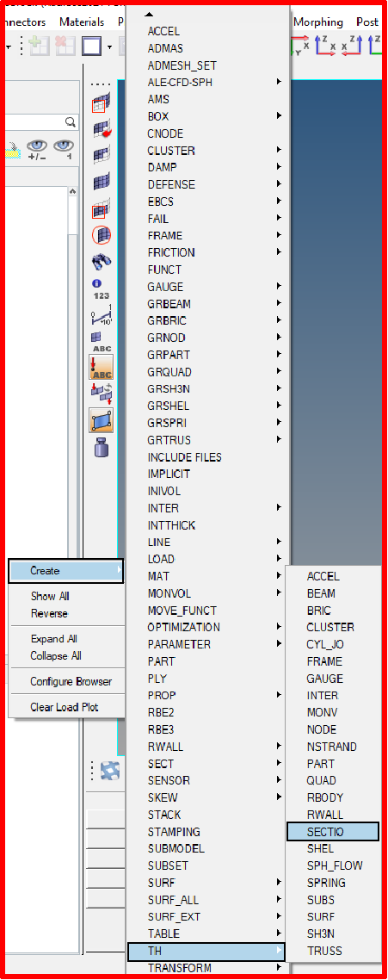Image resolution: width=388 pixels, height=980 pixels.
Task: Toggle the eye icon labeled 1
Action: pyautogui.click(x=63, y=149)
